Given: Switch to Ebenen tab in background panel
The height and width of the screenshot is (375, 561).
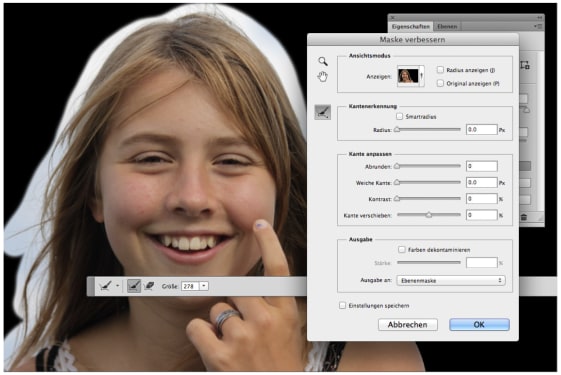Looking at the screenshot, I should [x=447, y=26].
